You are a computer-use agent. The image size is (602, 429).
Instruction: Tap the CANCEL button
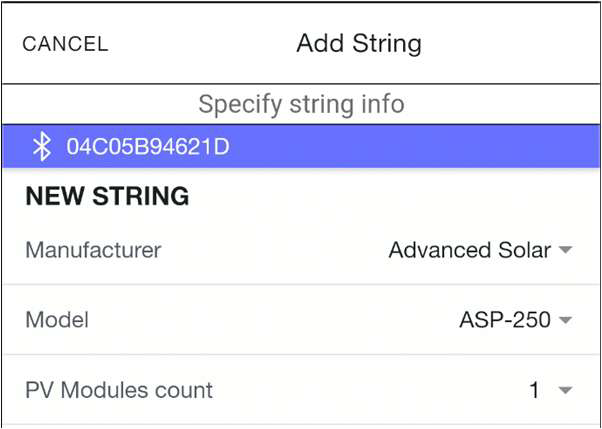tap(65, 44)
